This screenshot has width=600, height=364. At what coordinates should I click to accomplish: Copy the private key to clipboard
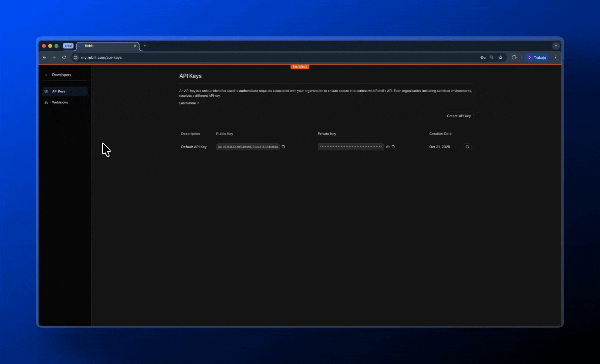click(x=393, y=147)
